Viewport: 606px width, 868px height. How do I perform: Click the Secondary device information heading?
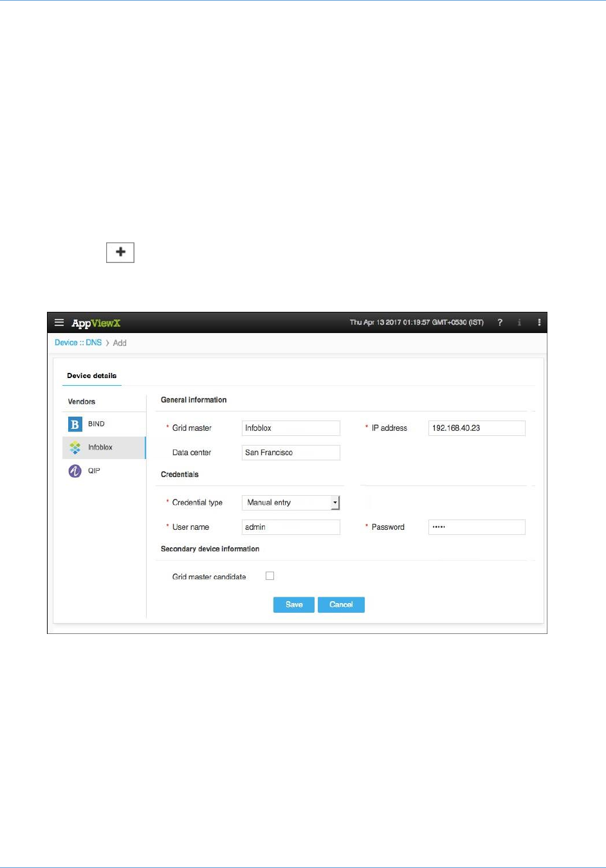point(210,549)
